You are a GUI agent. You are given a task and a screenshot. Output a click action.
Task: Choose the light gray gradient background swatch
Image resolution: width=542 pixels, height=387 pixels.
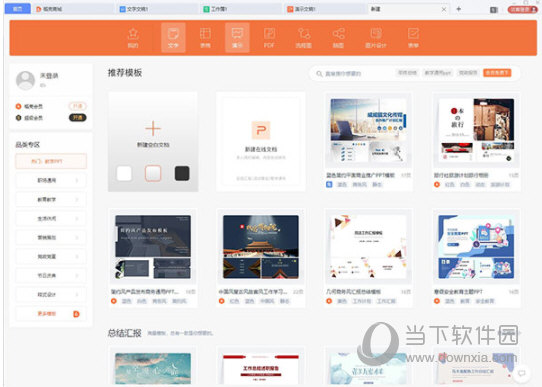click(153, 173)
